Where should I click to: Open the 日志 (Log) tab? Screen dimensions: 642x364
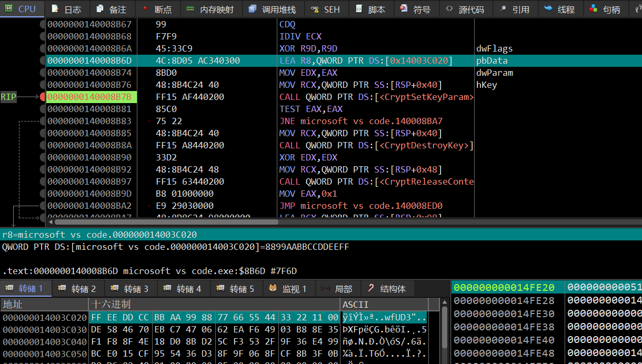click(x=67, y=9)
